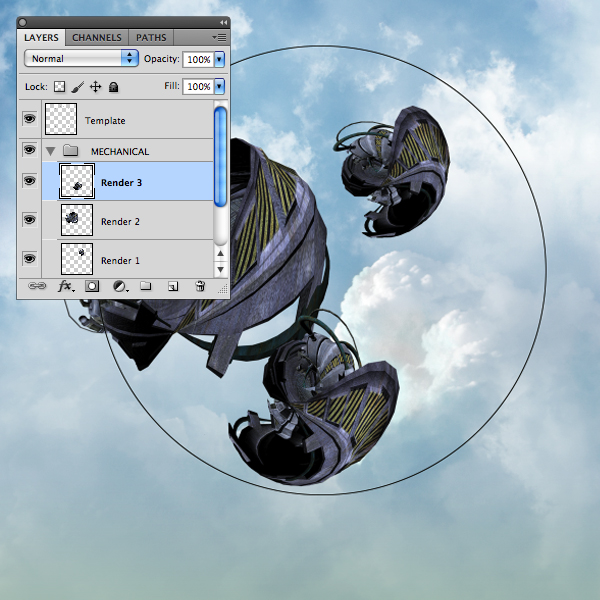Toggle Lock position move icon
This screenshot has width=600, height=600.
point(95,87)
